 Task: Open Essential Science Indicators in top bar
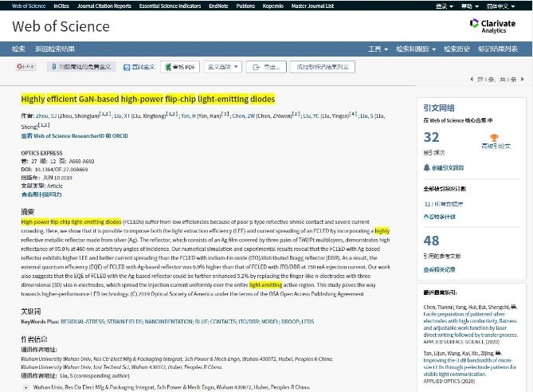(x=170, y=6)
